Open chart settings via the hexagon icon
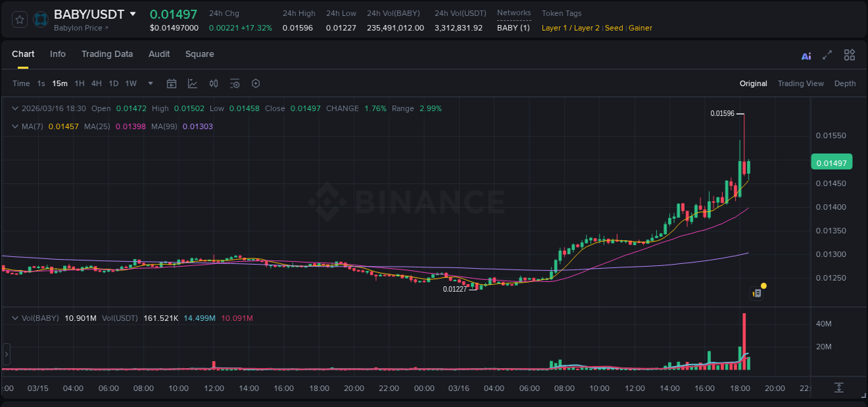The height and width of the screenshot is (407, 868). (255, 83)
